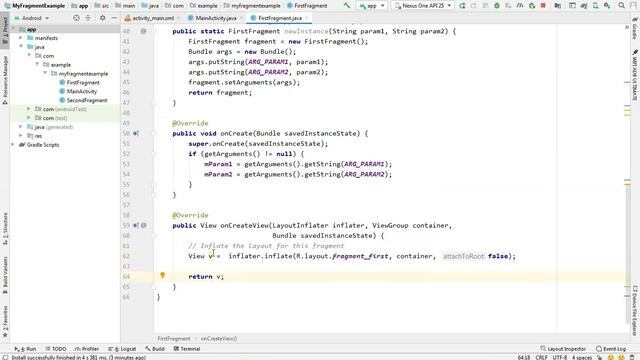Viewport: 640px width, 360px height.
Task: Toggle the Event Log tool button
Action: click(x=611, y=349)
